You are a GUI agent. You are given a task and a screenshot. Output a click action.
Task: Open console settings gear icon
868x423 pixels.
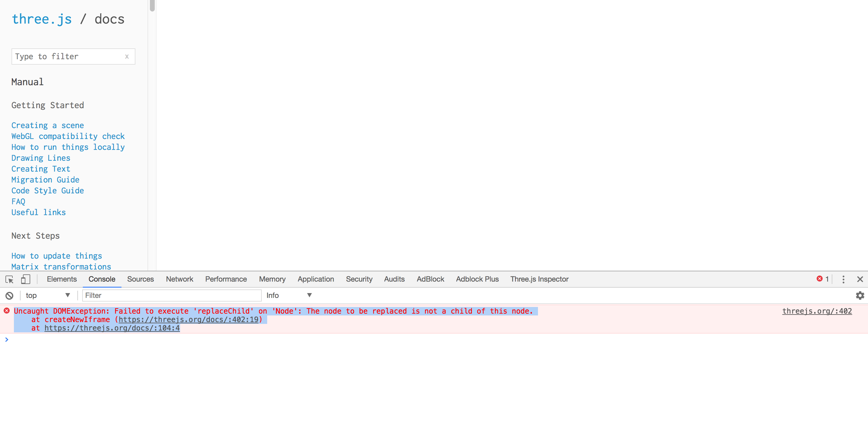click(860, 295)
